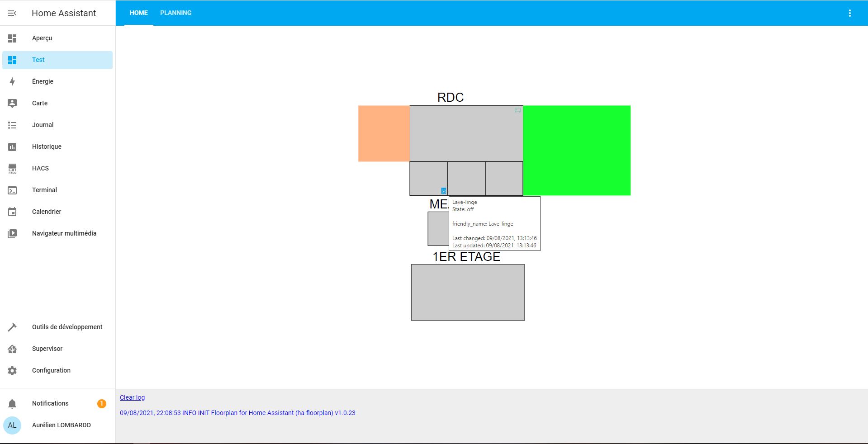This screenshot has width=868, height=444.
Task: Open the three-dot overflow menu
Action: [x=849, y=13]
